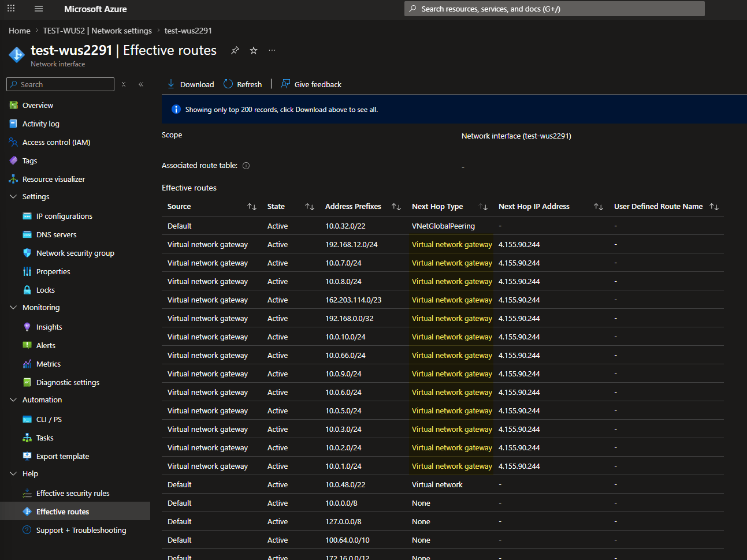Sort table by Source column arrows
This screenshot has height=560, width=747.
[252, 207]
